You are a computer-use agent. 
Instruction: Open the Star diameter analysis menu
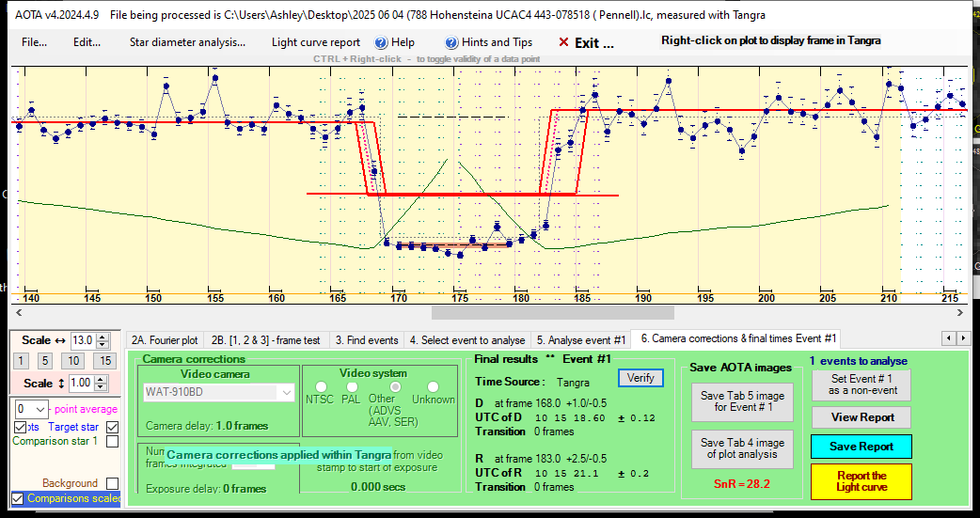click(x=187, y=42)
